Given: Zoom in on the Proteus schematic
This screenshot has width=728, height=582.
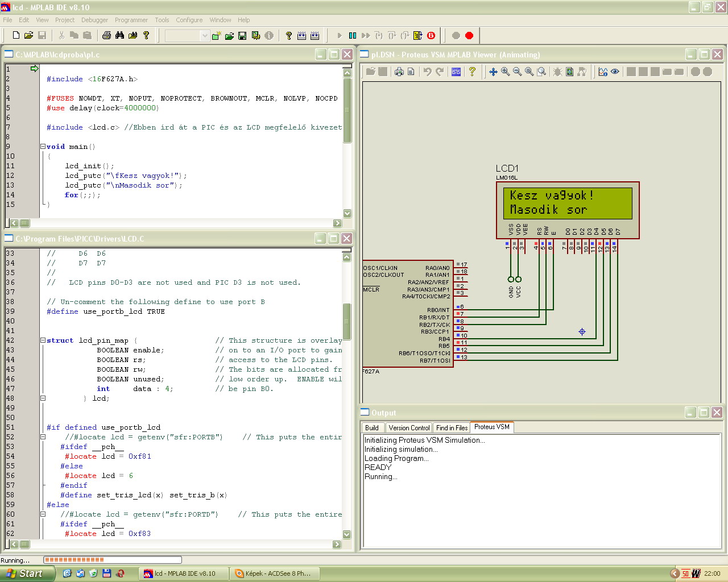Looking at the screenshot, I should click(x=505, y=72).
